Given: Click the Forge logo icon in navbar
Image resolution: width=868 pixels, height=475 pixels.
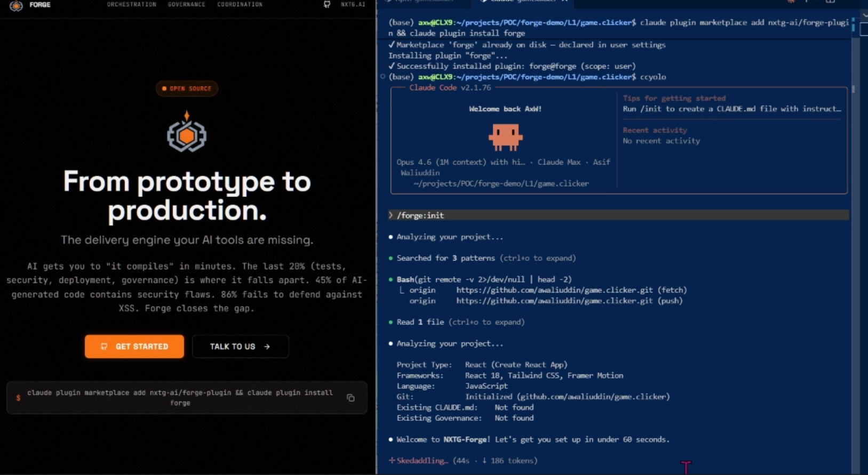Looking at the screenshot, I should click(x=16, y=5).
